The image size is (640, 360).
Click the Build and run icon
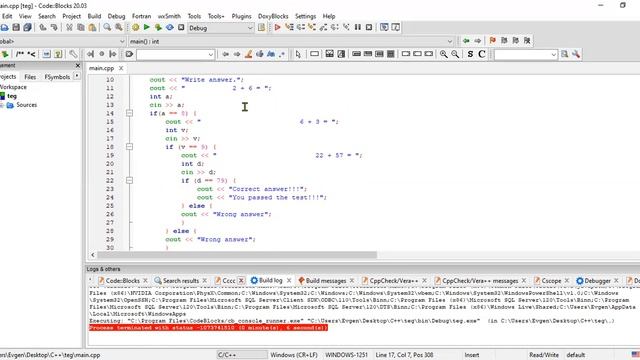(x=158, y=27)
